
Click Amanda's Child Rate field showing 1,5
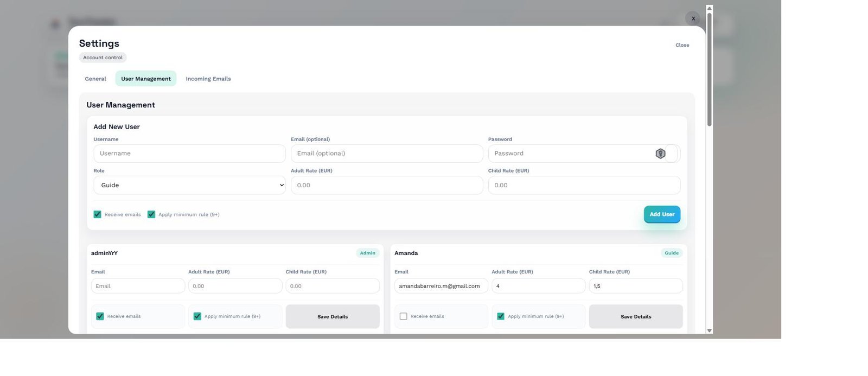[636, 286]
